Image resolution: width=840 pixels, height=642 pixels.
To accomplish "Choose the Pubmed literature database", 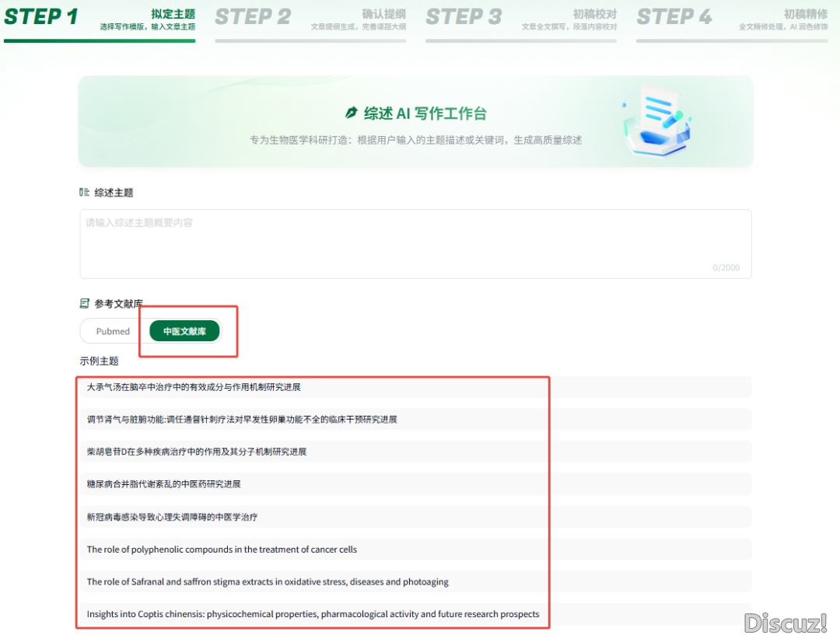I will pyautogui.click(x=113, y=331).
